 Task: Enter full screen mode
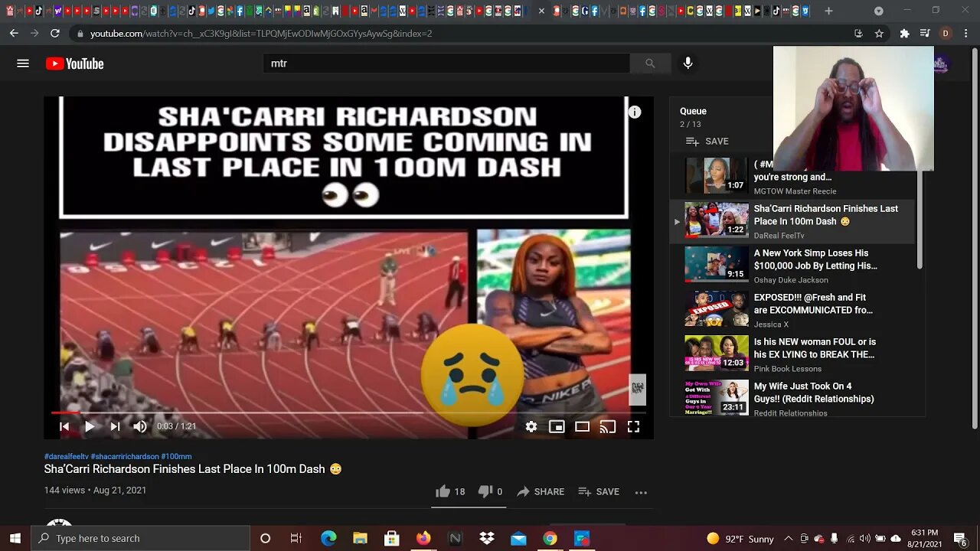633,427
